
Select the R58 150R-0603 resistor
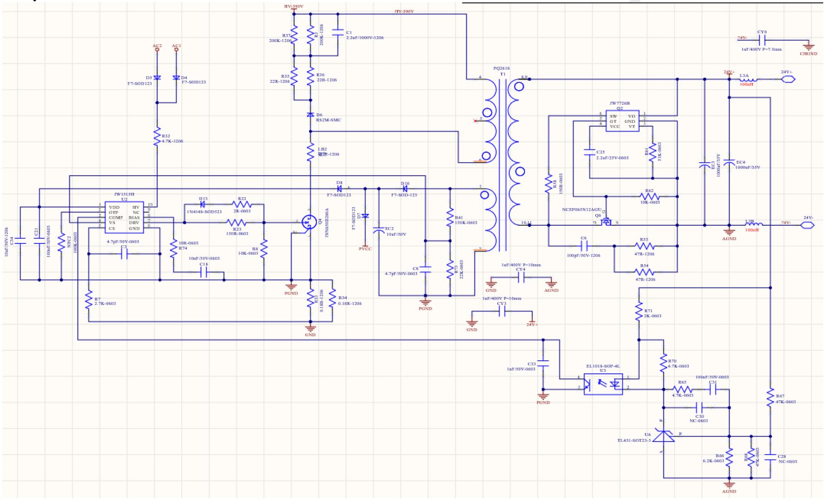[x=549, y=184]
